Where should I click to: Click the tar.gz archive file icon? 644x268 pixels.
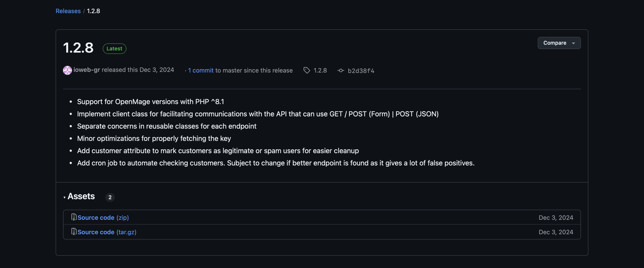click(x=74, y=232)
